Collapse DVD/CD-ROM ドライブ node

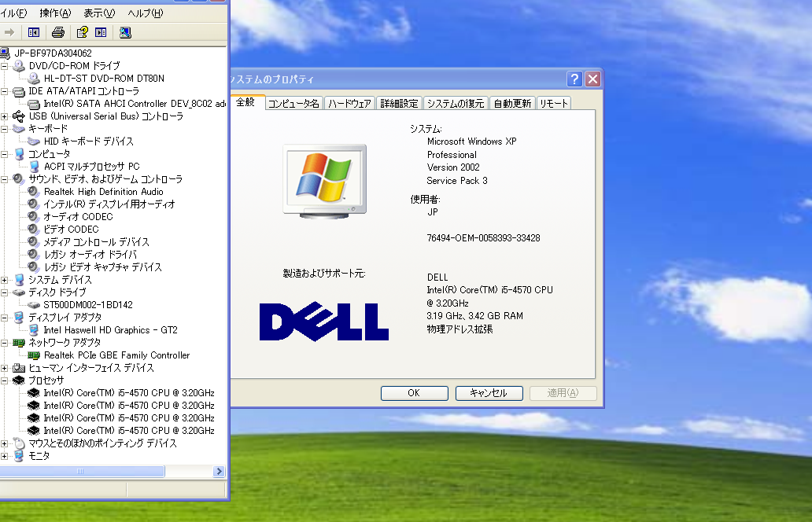coord(4,66)
